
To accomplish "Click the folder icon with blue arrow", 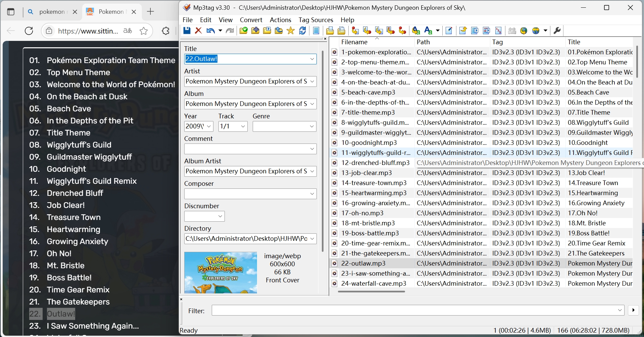I will click(279, 31).
